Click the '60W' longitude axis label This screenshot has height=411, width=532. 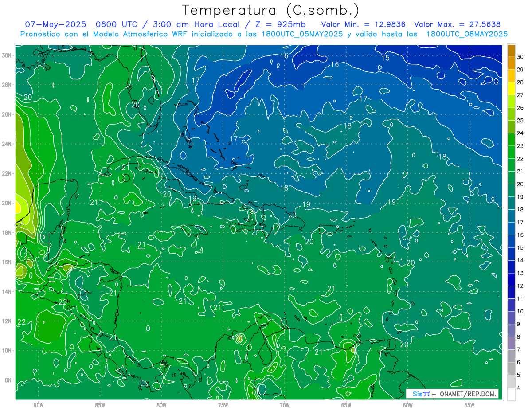point(408,405)
